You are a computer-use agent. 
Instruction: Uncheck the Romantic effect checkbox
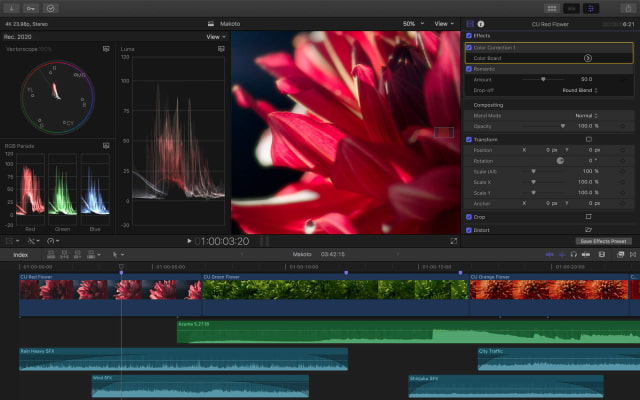coord(469,68)
